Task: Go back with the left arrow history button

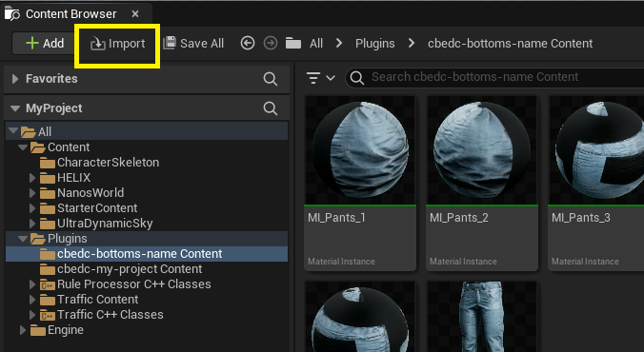Action: 248,43
